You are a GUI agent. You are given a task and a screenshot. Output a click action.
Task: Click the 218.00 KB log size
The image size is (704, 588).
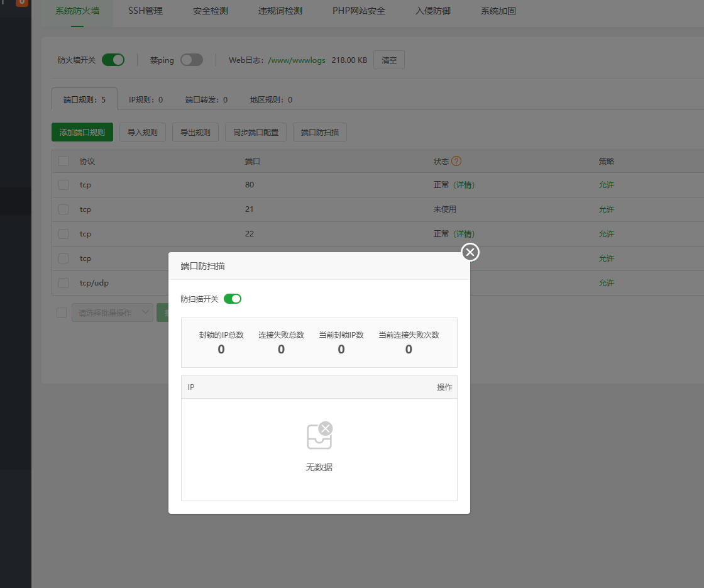[349, 60]
